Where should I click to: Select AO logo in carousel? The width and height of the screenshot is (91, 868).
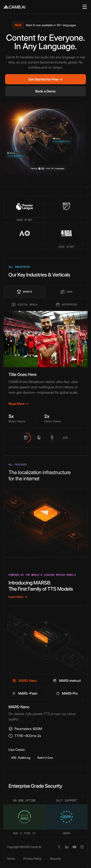point(65,437)
